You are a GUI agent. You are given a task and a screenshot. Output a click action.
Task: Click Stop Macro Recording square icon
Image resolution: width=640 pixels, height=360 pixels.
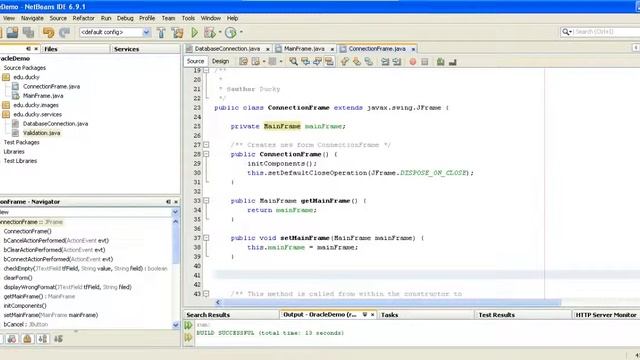pyautogui.click(x=424, y=62)
